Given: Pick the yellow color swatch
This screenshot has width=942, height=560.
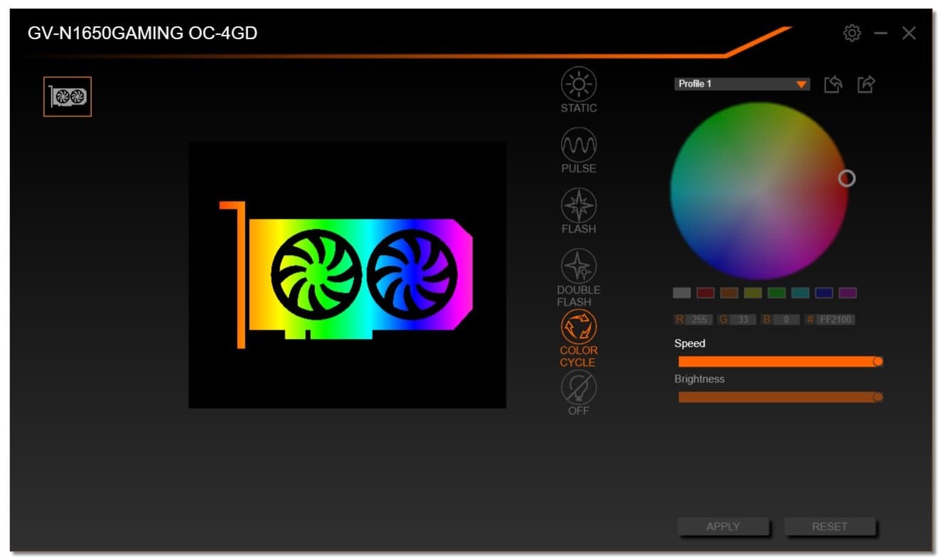Looking at the screenshot, I should coord(753,293).
